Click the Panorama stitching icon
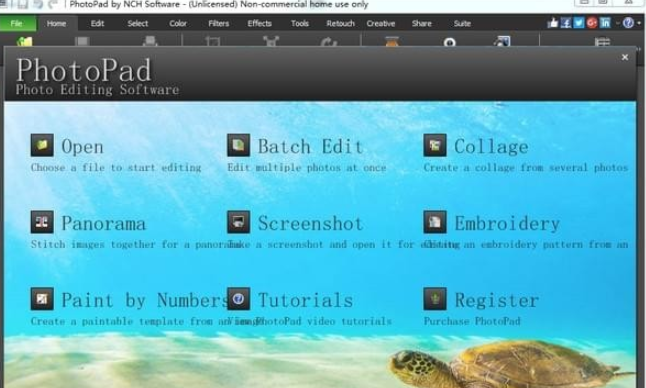This screenshot has height=388, width=646. (42, 222)
